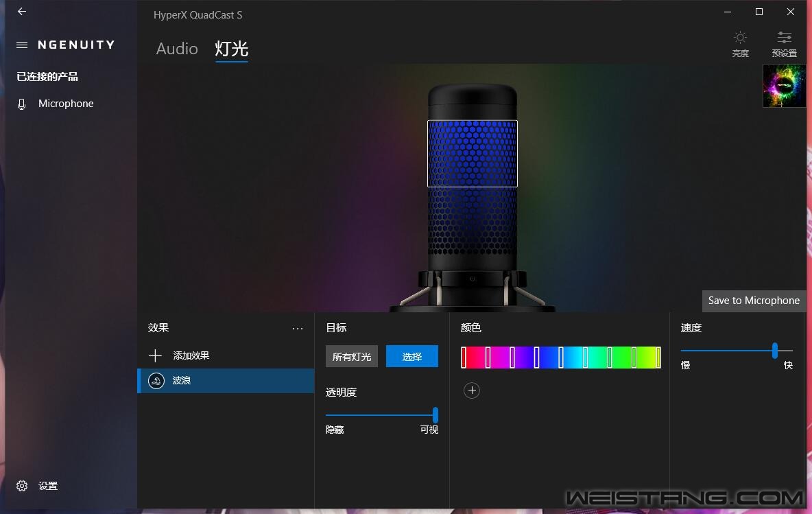This screenshot has width=812, height=514.
Task: Maximize the NGENUITY window
Action: pyautogui.click(x=759, y=12)
